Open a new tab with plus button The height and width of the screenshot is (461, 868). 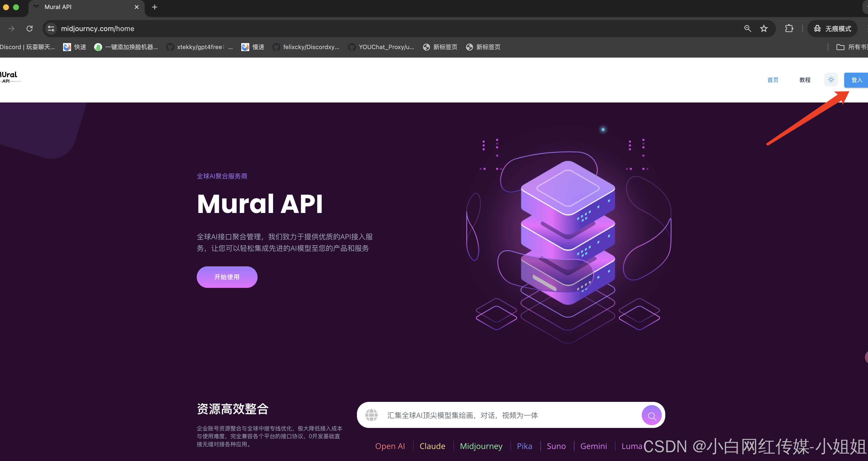[155, 7]
